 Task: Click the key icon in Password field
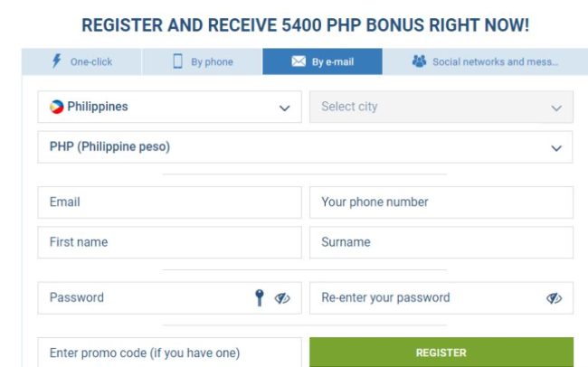260,297
